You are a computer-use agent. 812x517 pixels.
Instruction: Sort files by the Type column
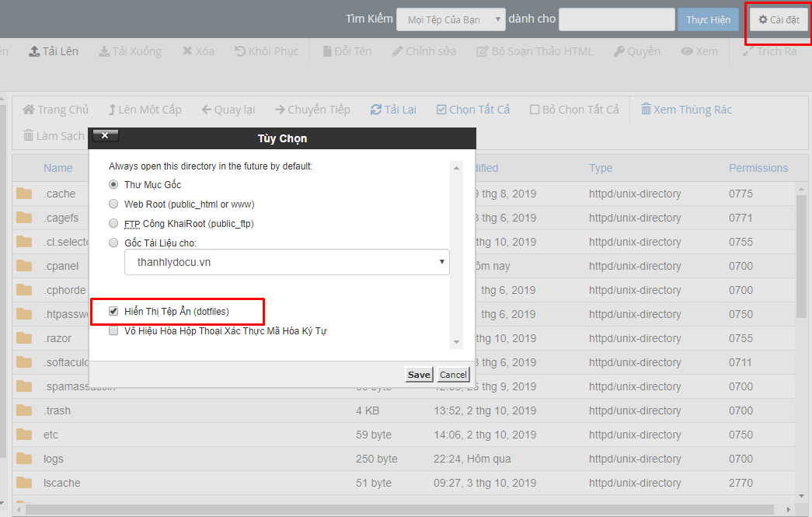pyautogui.click(x=601, y=168)
